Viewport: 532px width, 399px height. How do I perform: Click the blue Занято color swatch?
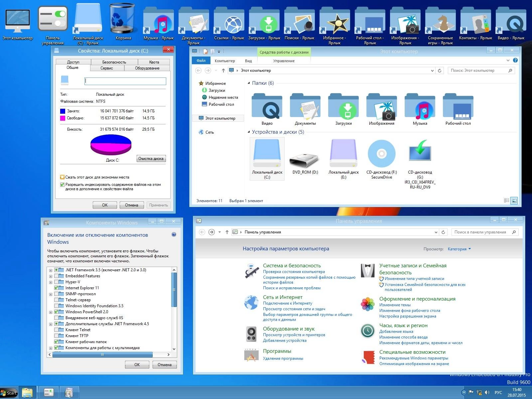pos(63,111)
